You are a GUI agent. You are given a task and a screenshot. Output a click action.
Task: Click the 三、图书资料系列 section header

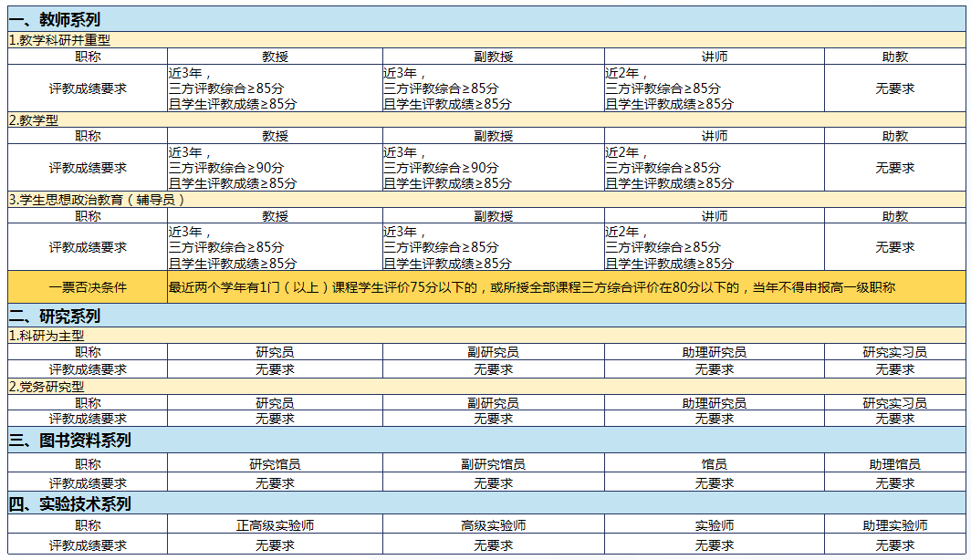(x=70, y=441)
